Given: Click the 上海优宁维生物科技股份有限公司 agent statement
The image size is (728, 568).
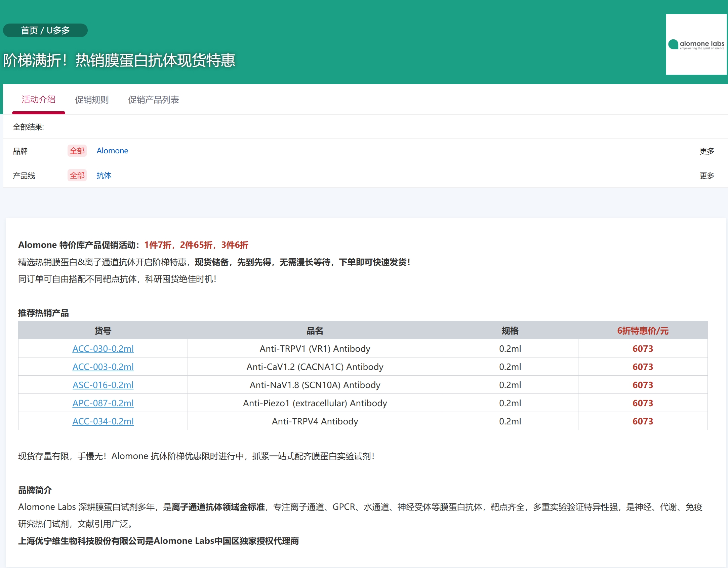Looking at the screenshot, I should [x=159, y=541].
